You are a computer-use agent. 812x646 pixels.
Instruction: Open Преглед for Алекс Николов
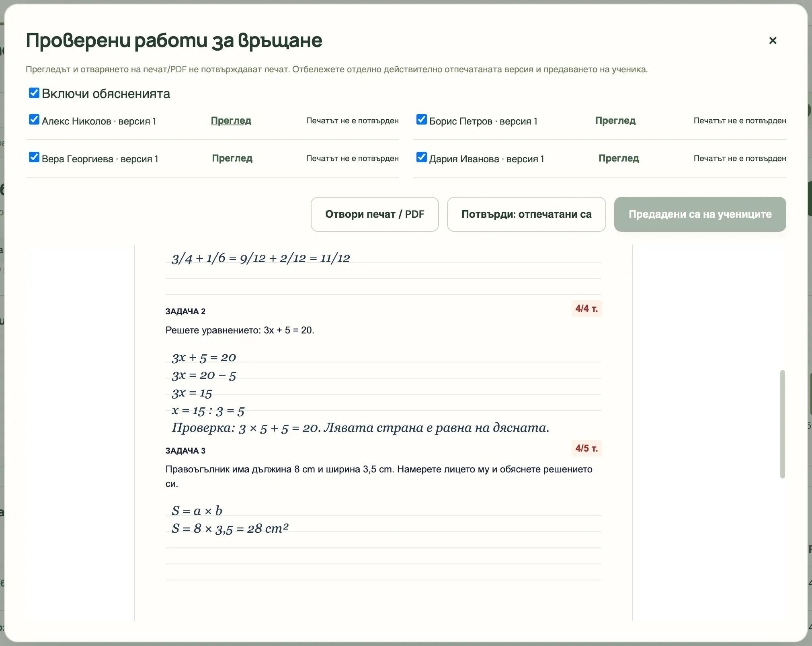tap(231, 121)
